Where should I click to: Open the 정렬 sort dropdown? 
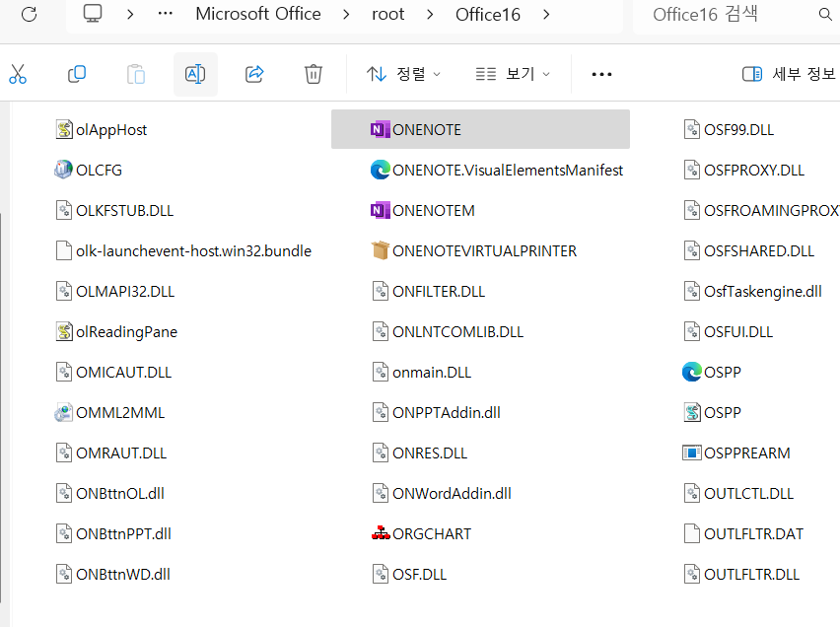(x=403, y=74)
